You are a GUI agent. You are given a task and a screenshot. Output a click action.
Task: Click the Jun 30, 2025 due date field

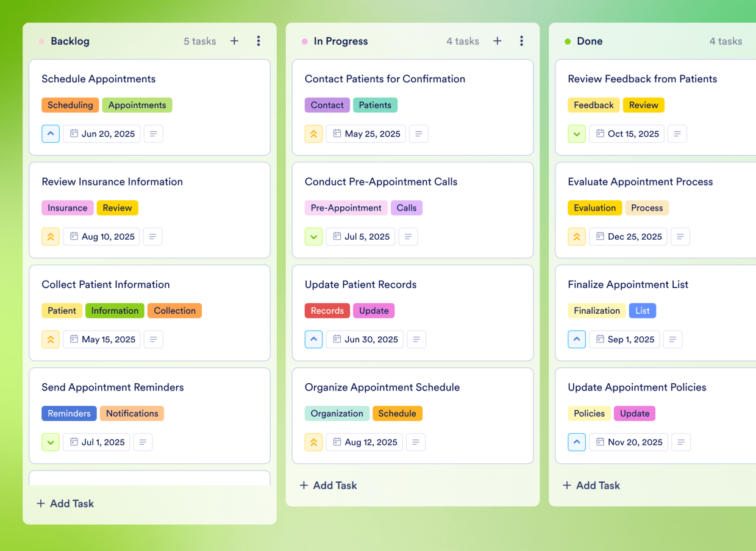365,339
